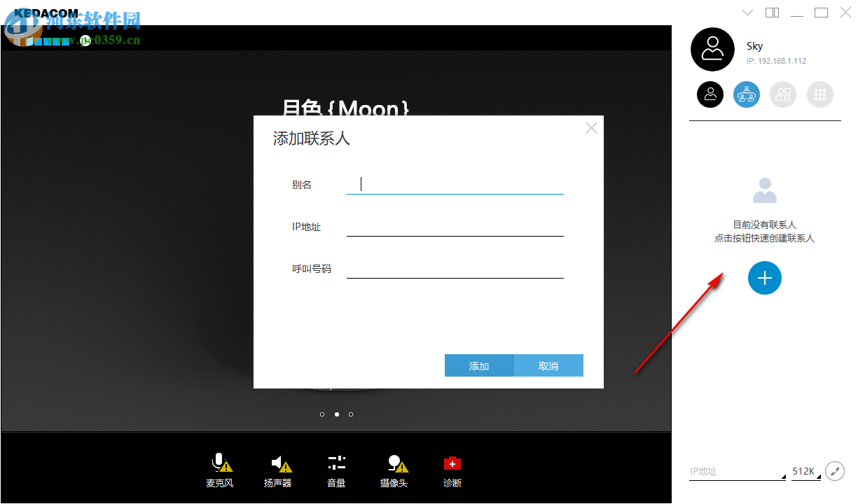The width and height of the screenshot is (858, 504).
Task: Switch to split-pane view at top right
Action: [772, 13]
